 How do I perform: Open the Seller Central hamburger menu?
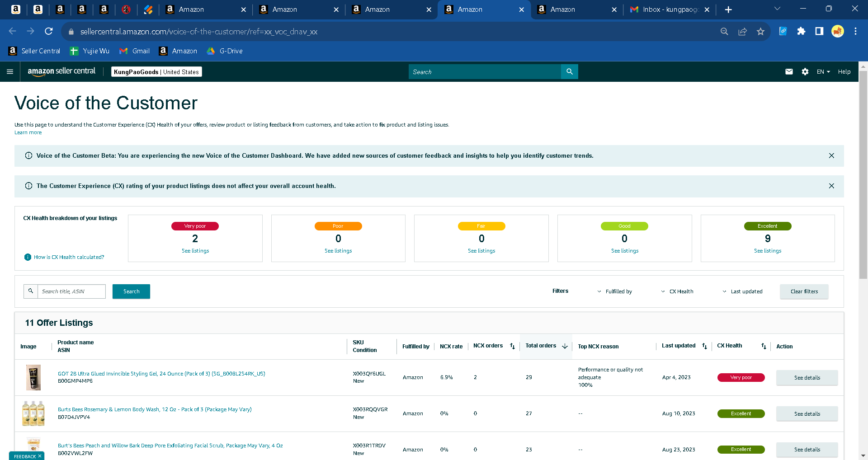[x=10, y=71]
